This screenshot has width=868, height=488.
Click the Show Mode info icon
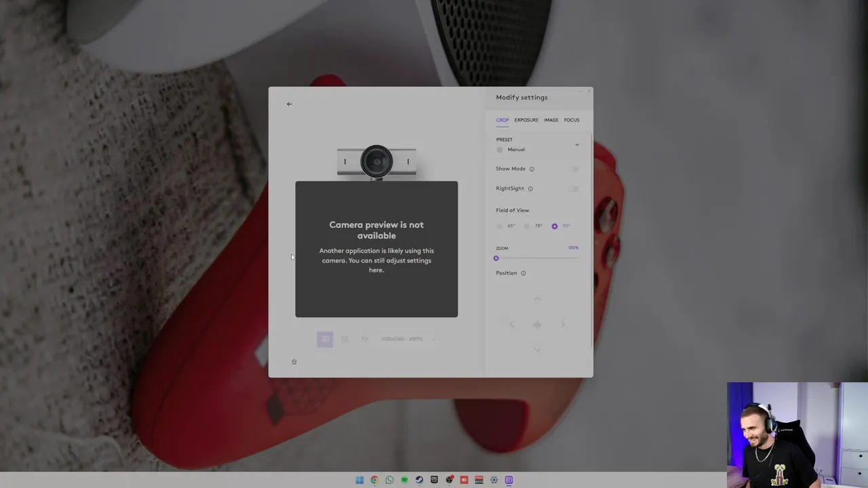[532, 169]
